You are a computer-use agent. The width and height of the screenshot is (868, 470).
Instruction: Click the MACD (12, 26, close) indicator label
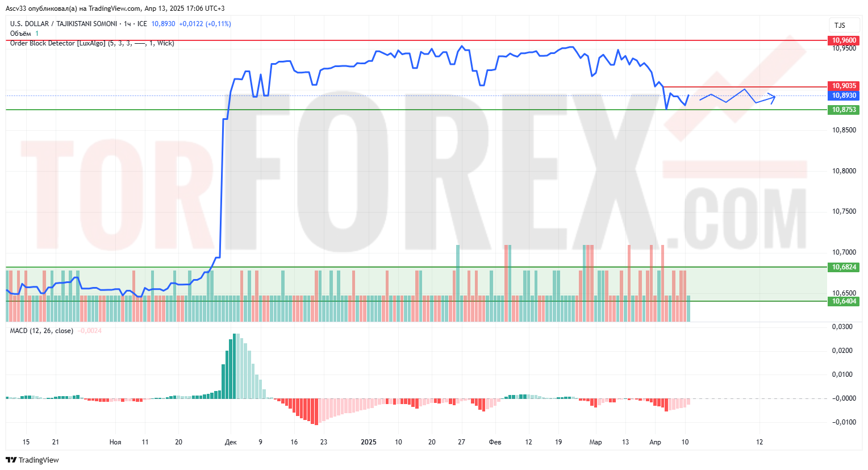[x=41, y=331]
